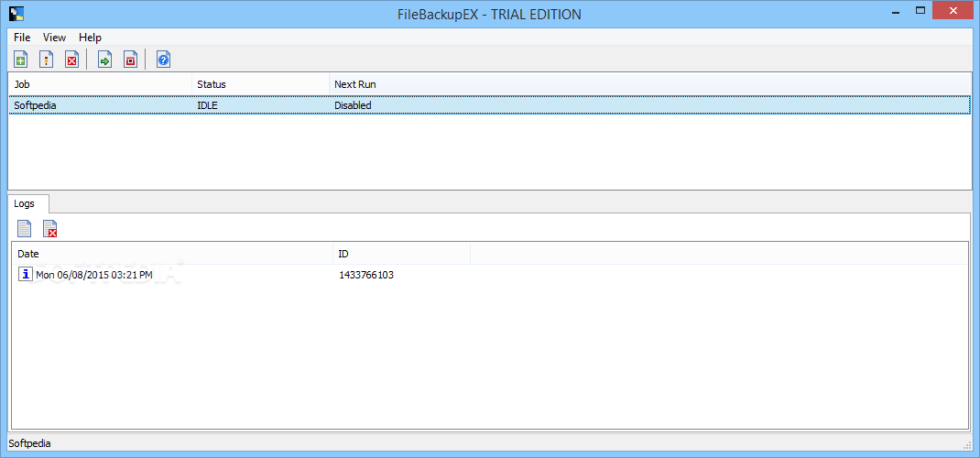Image resolution: width=980 pixels, height=458 pixels.
Task: Sort logs by the Date column header
Action: [x=172, y=253]
